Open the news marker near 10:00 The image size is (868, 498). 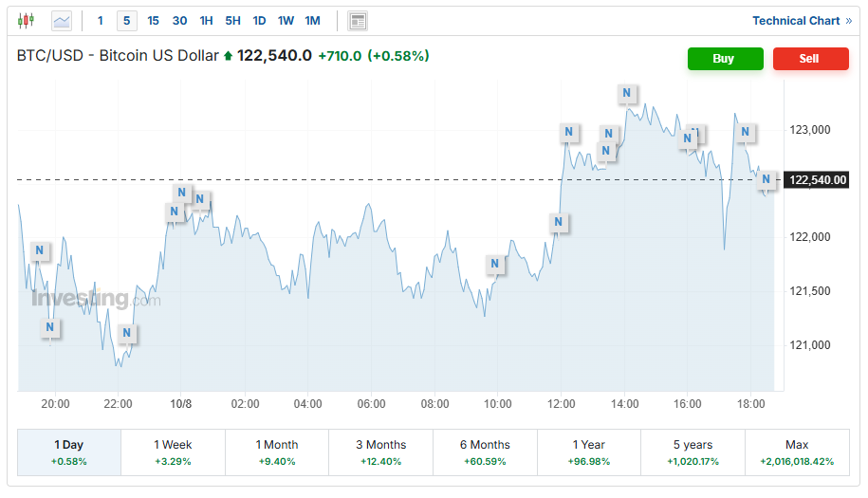tap(493, 264)
